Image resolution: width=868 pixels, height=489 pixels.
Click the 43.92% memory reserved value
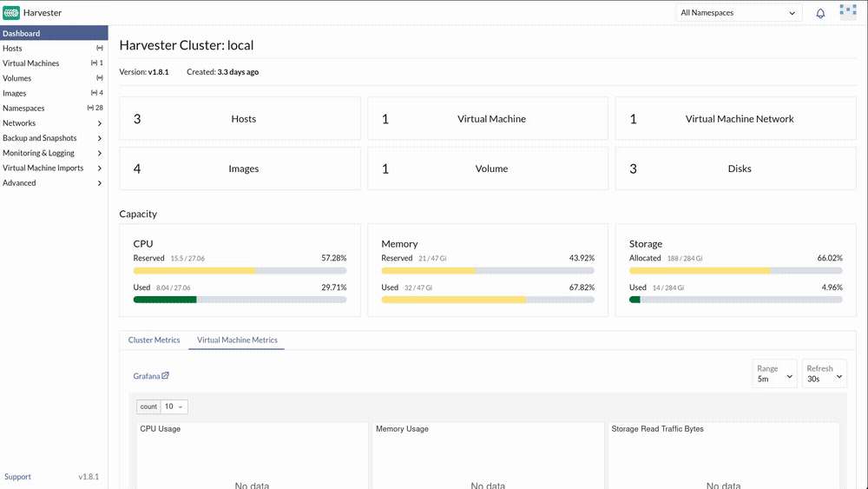(x=582, y=258)
